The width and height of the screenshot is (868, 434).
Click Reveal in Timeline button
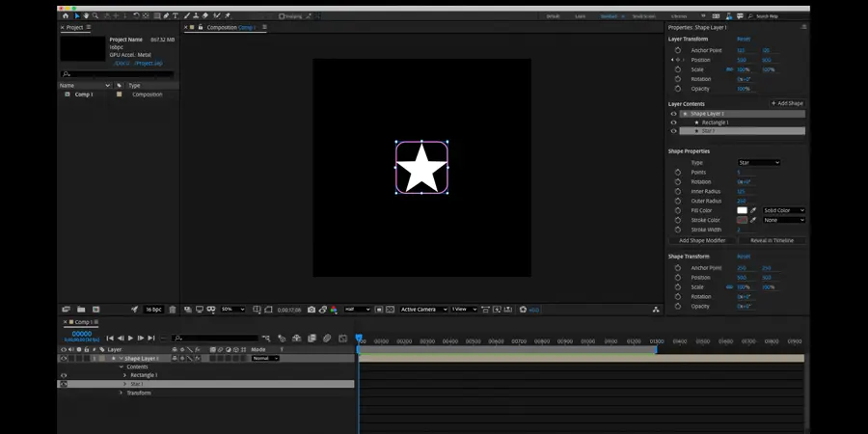pyautogui.click(x=772, y=240)
